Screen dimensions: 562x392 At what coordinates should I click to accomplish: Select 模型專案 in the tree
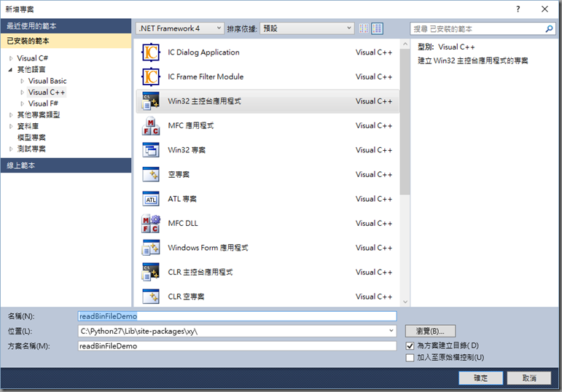pyautogui.click(x=31, y=138)
